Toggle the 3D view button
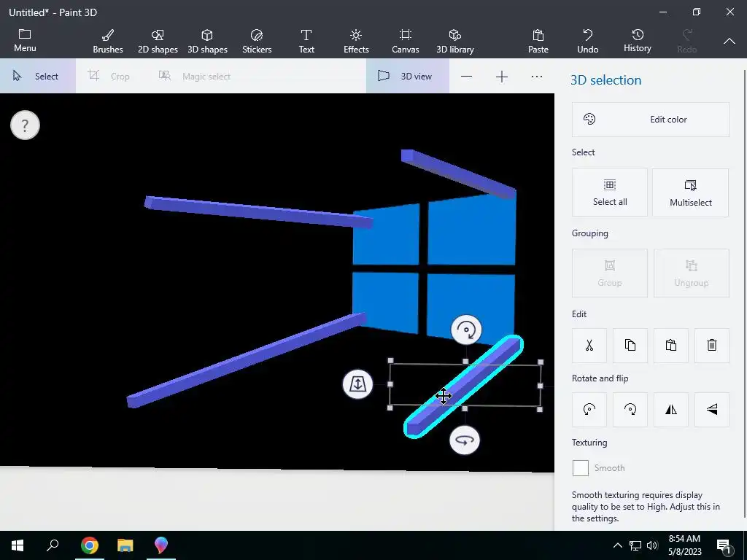 (407, 76)
